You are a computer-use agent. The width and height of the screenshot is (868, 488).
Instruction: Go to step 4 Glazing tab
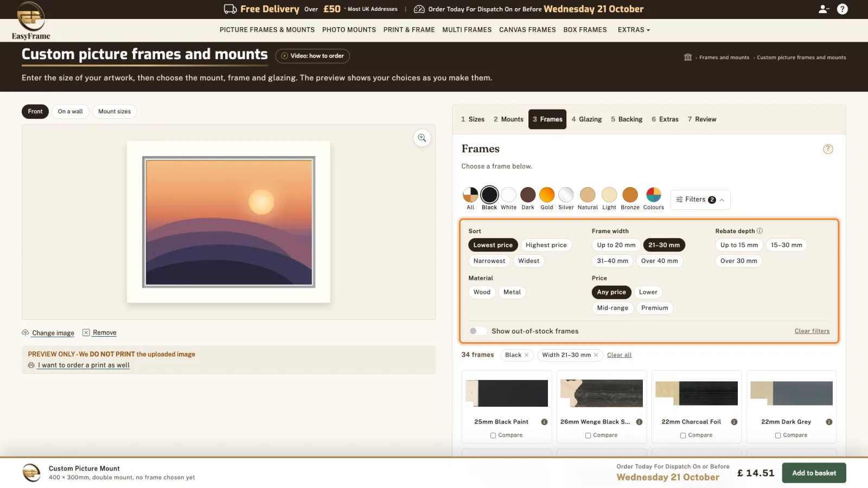click(586, 119)
